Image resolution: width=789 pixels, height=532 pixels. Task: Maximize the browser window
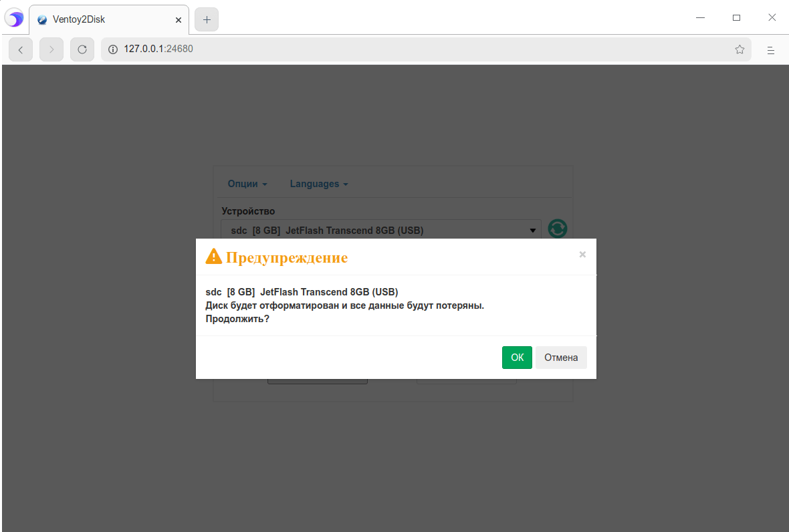(736, 17)
